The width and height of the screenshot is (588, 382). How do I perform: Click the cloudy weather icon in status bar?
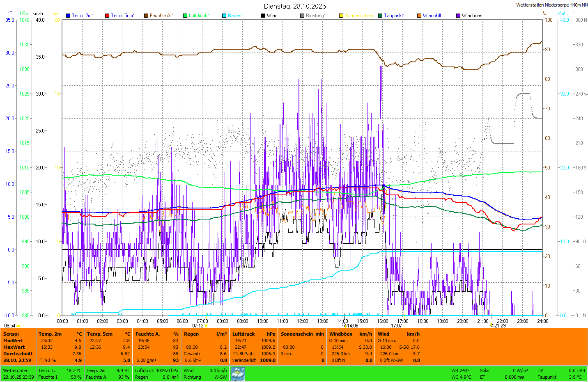click(x=238, y=373)
